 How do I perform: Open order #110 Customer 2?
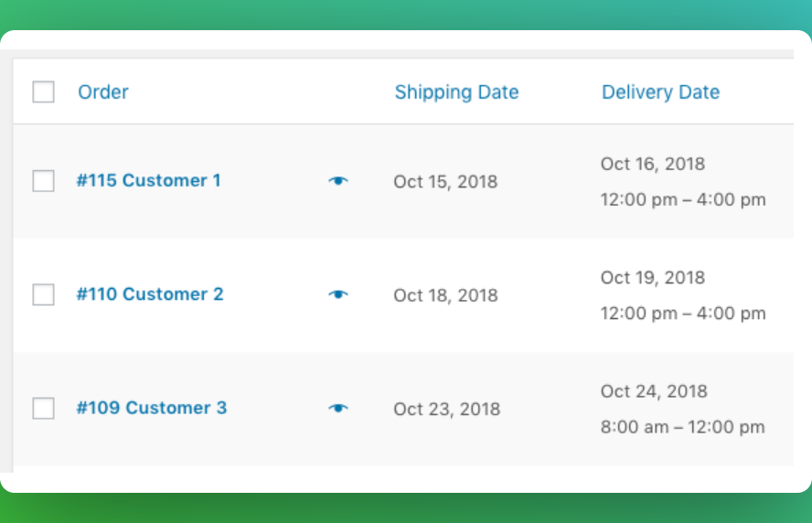[x=150, y=294]
